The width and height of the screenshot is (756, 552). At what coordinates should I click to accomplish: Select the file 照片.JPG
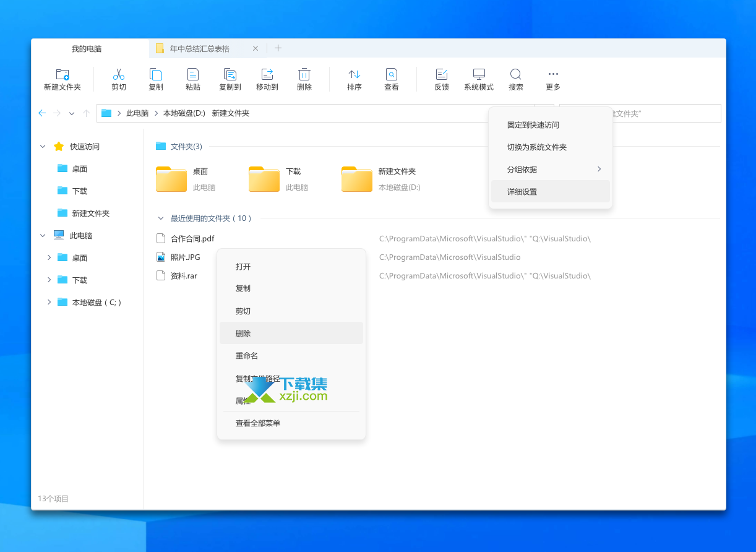186,257
